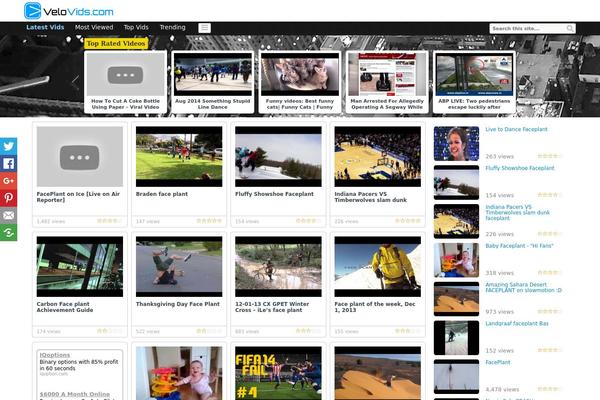
Task: Click Landgraaf faceplant sidebar thumbnail
Action: pyautogui.click(x=456, y=338)
